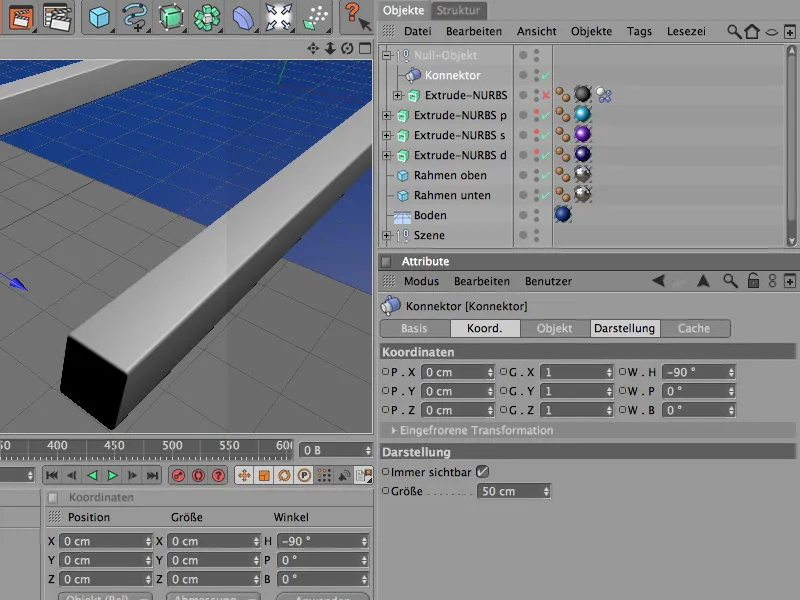Toggle the red X on the first Extrude-NURBS
This screenshot has height=600, width=800.
click(x=545, y=96)
